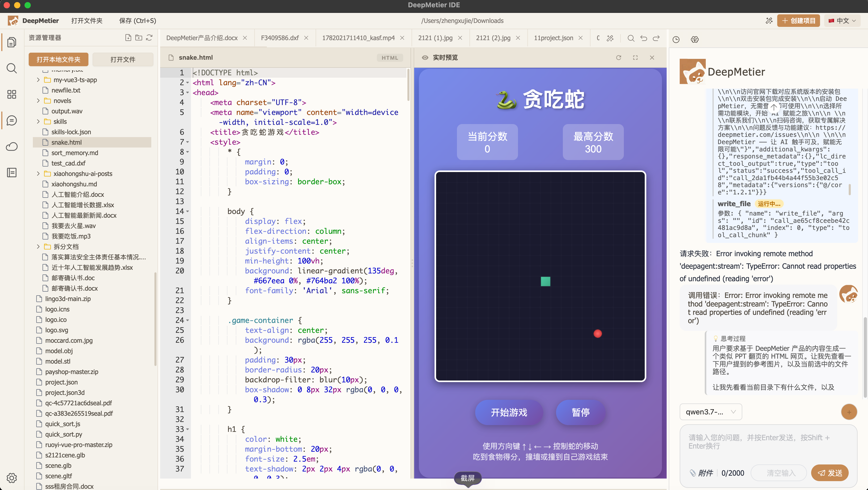Click 暂停 in the snake preview
868x490 pixels.
click(580, 412)
